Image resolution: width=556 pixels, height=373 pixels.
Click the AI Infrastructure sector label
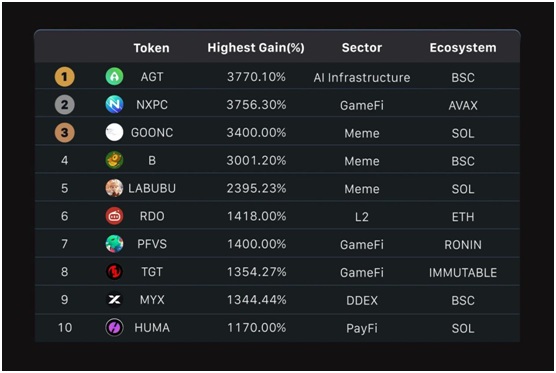coord(362,78)
